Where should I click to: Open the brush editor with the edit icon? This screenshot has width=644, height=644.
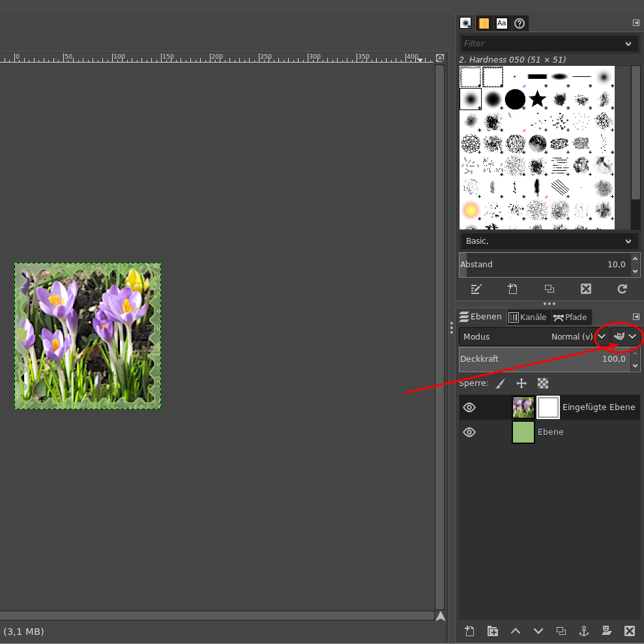(x=476, y=289)
